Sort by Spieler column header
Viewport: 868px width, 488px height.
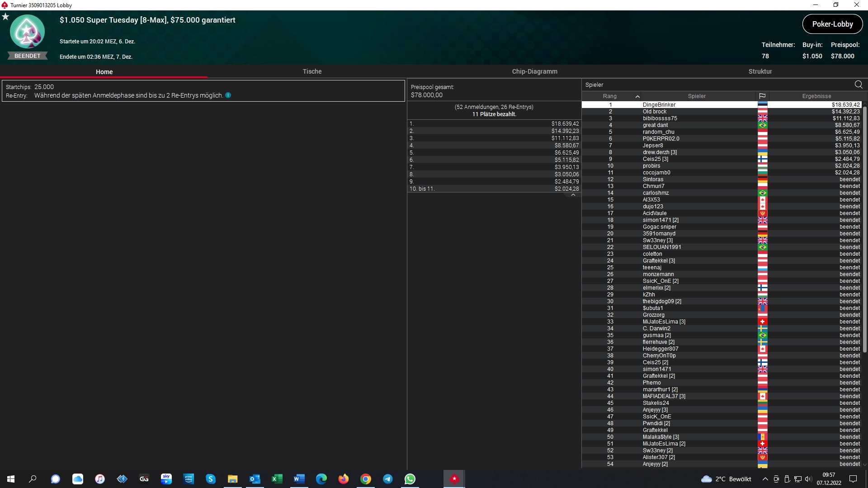pos(696,96)
